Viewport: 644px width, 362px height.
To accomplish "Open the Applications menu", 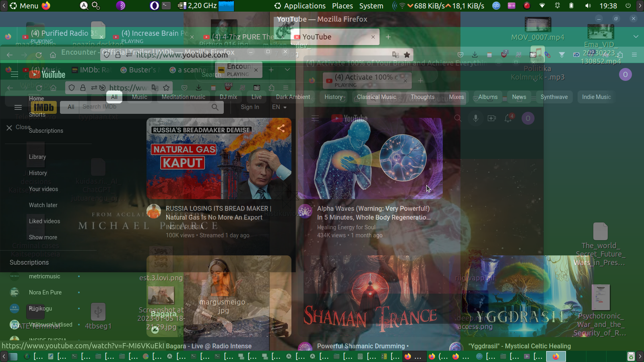I will click(x=300, y=6).
